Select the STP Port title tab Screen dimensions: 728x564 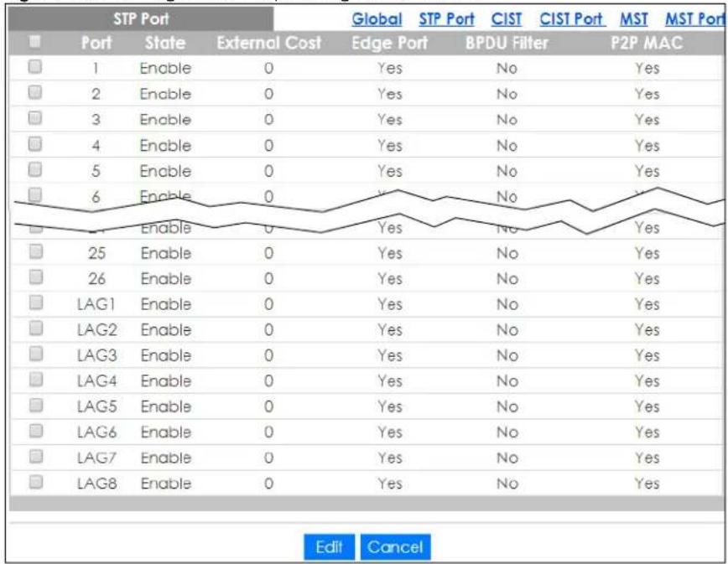141,19
